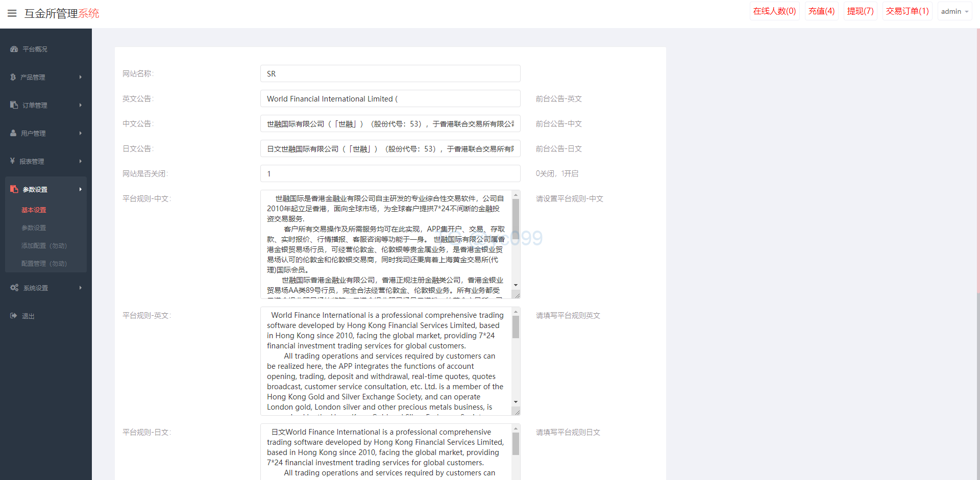Click the 网站名称 input field

(390, 74)
